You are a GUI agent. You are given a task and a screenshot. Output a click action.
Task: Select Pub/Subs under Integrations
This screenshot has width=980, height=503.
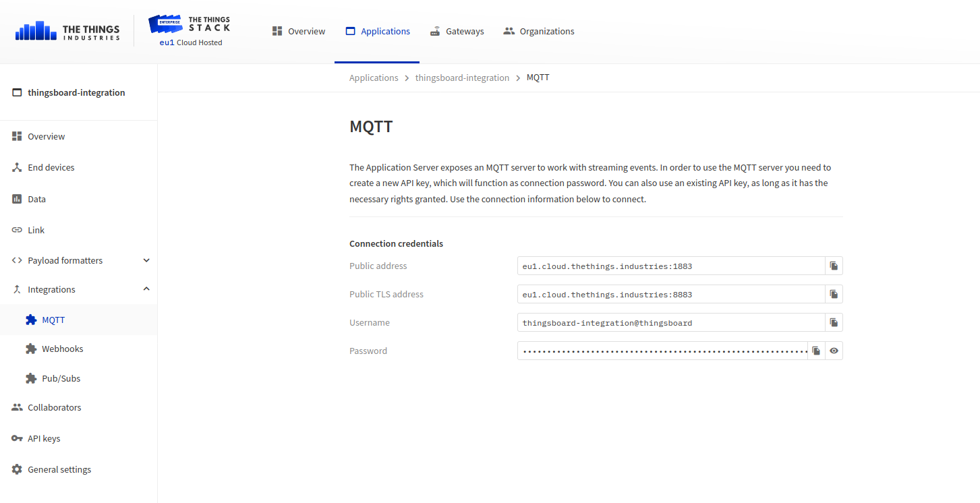[61, 378]
